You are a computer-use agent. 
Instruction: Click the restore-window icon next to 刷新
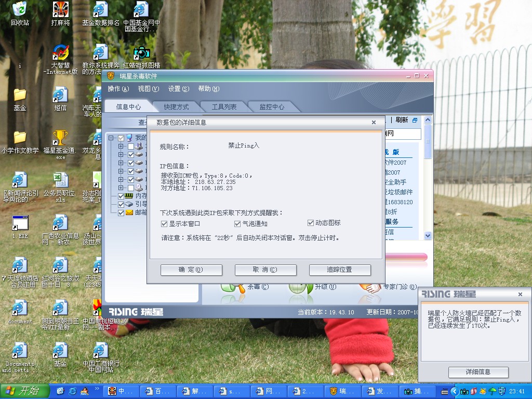pos(415,120)
